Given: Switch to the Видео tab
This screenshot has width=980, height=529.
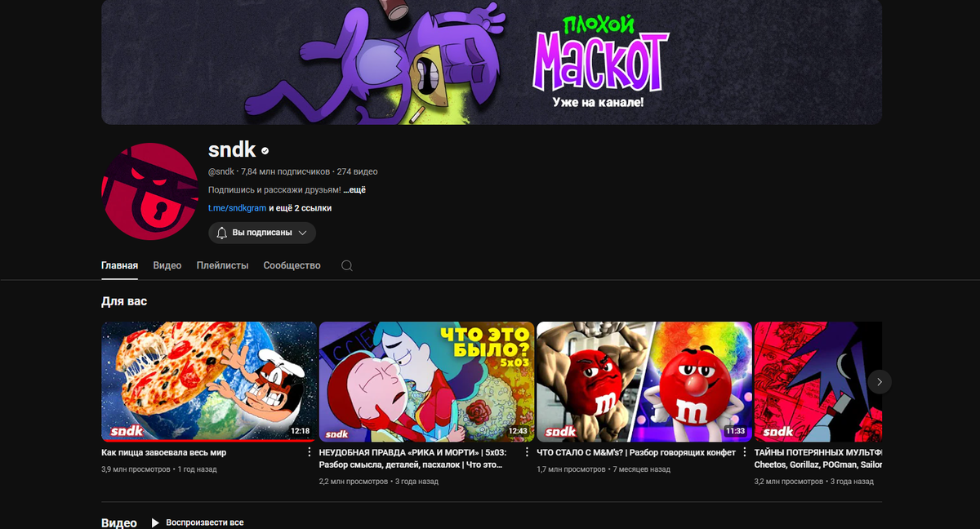Looking at the screenshot, I should [x=167, y=266].
